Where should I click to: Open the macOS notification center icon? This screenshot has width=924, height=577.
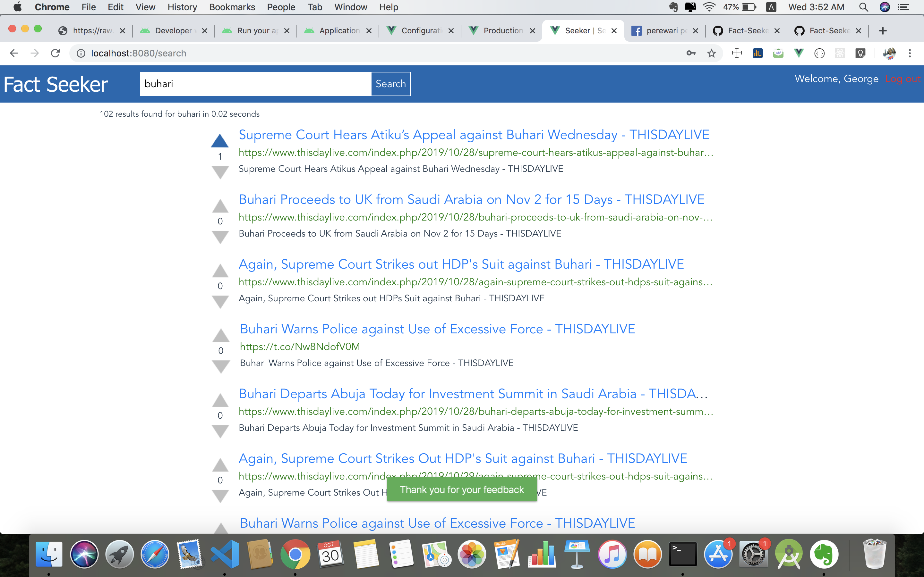click(x=903, y=7)
